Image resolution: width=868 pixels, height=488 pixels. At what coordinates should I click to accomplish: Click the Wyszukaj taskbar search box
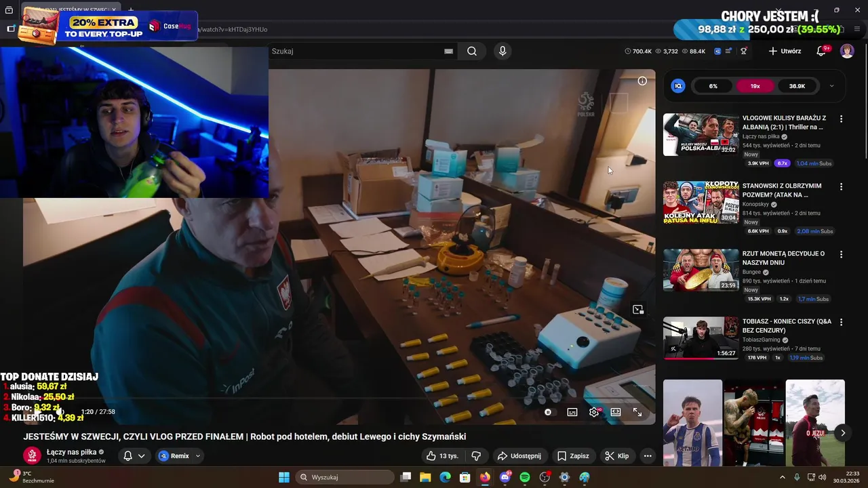346,477
